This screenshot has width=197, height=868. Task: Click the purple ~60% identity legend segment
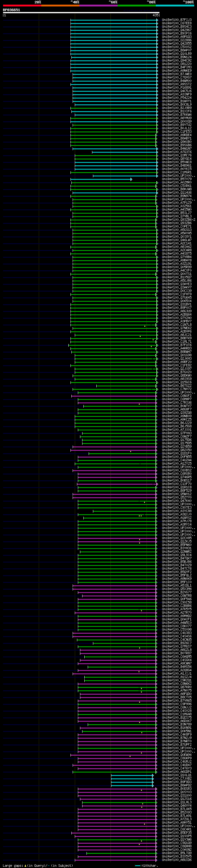coord(98,6)
